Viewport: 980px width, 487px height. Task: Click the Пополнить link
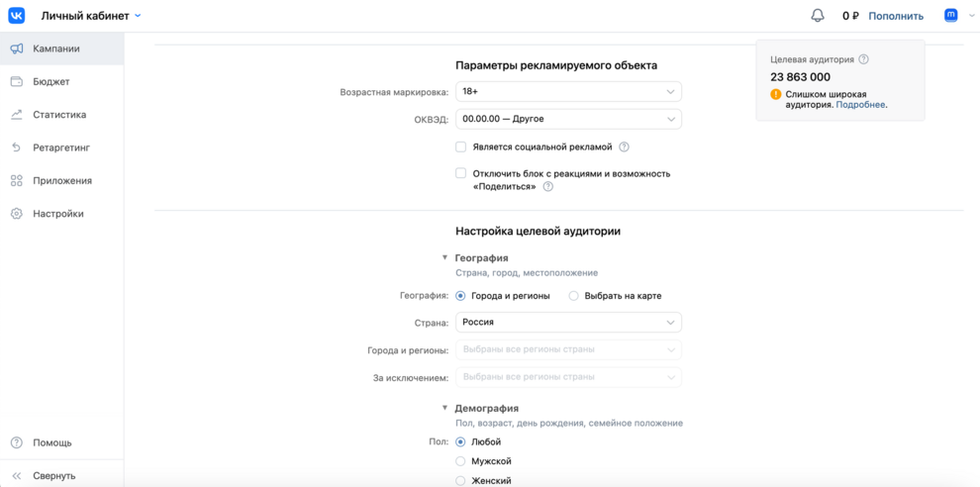[x=896, y=16]
